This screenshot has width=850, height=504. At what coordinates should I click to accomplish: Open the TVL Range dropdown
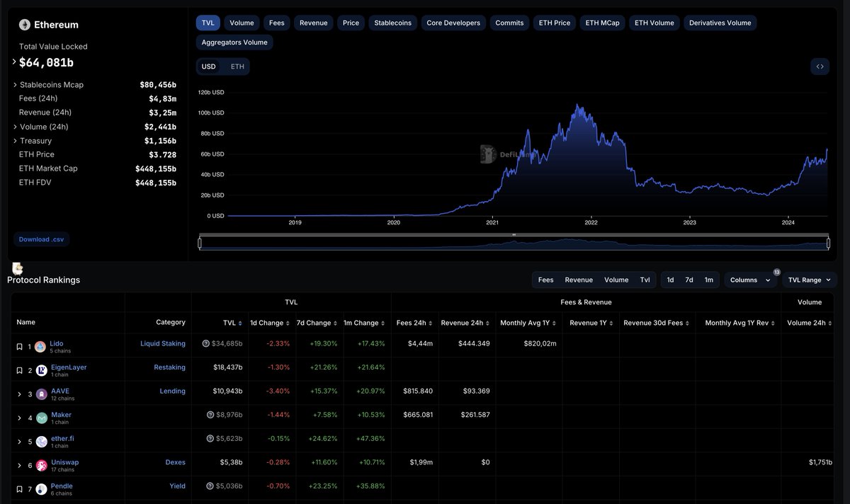[x=810, y=280]
